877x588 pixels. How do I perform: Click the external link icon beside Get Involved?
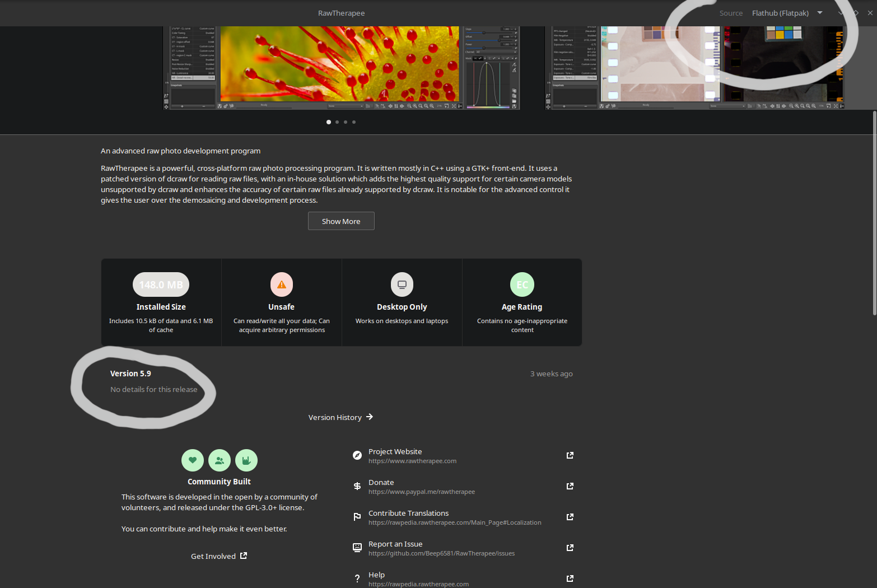coord(244,556)
